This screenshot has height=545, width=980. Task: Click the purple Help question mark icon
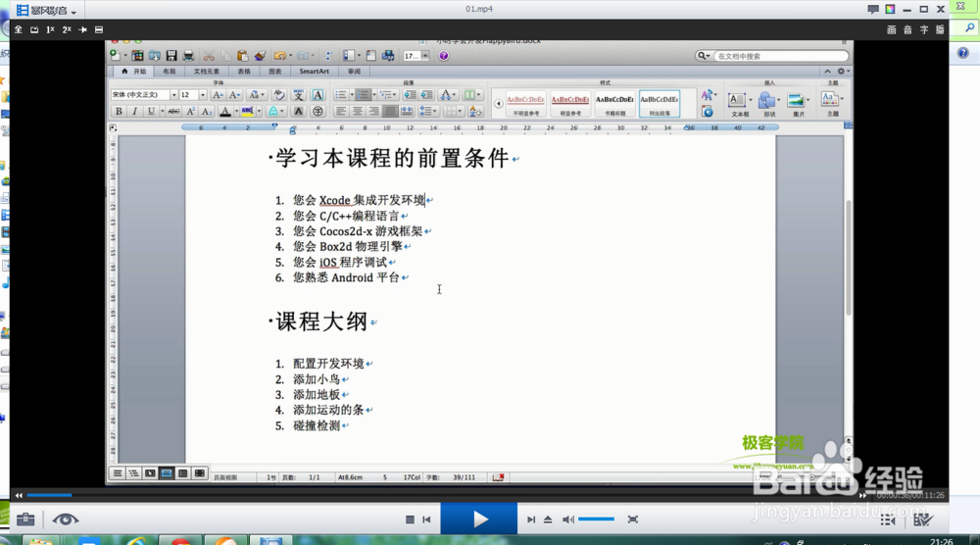tap(444, 56)
